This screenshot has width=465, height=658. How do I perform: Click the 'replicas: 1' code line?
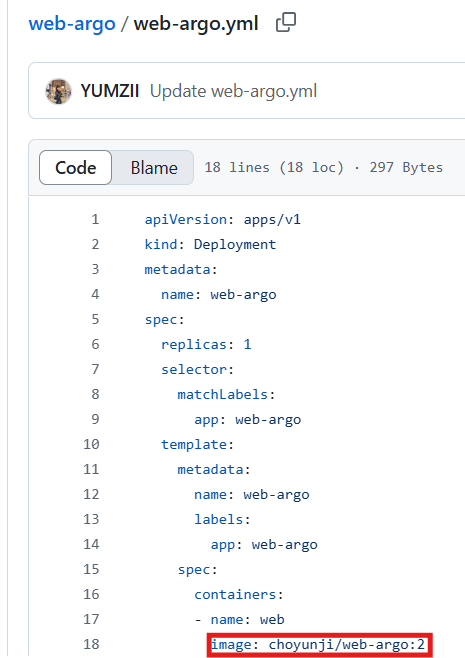(206, 345)
